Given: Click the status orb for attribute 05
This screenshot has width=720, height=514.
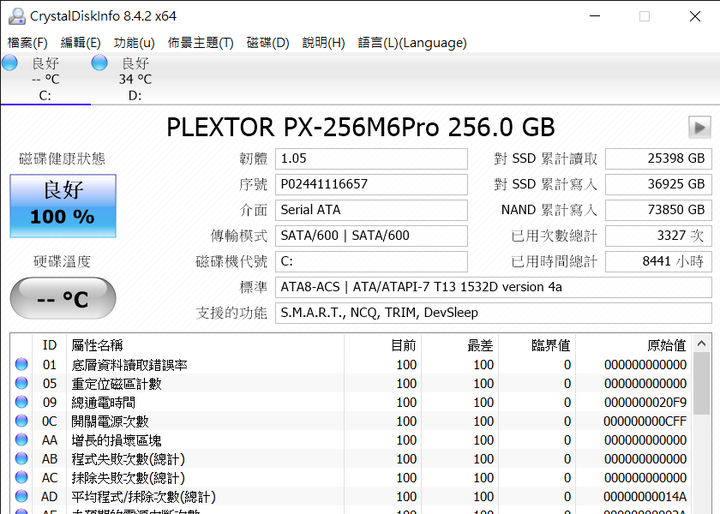Looking at the screenshot, I should coord(21,383).
